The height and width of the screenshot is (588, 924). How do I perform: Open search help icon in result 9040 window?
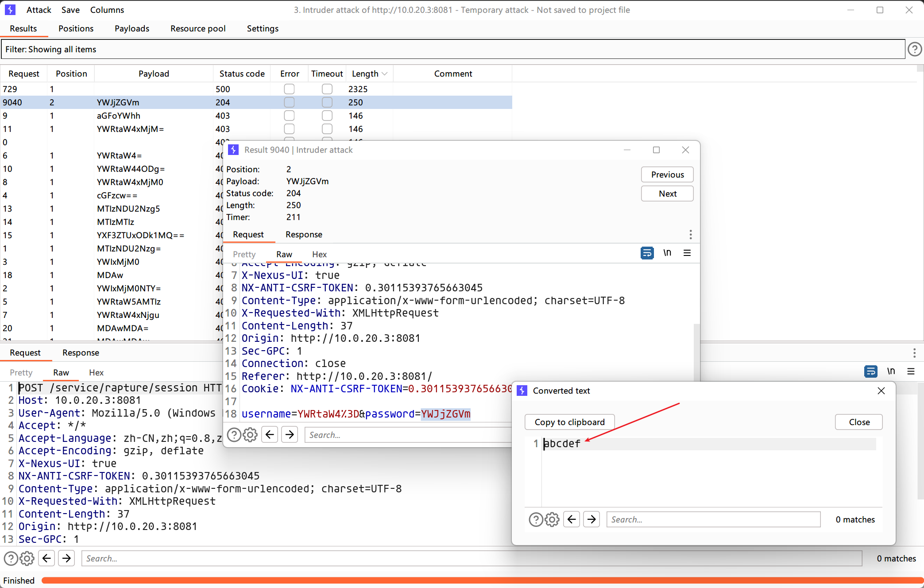point(234,435)
